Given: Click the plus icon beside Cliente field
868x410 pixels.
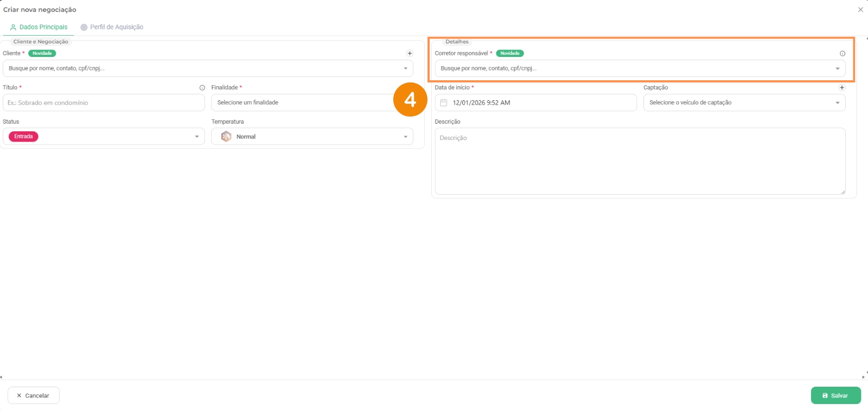Looking at the screenshot, I should tap(410, 53).
